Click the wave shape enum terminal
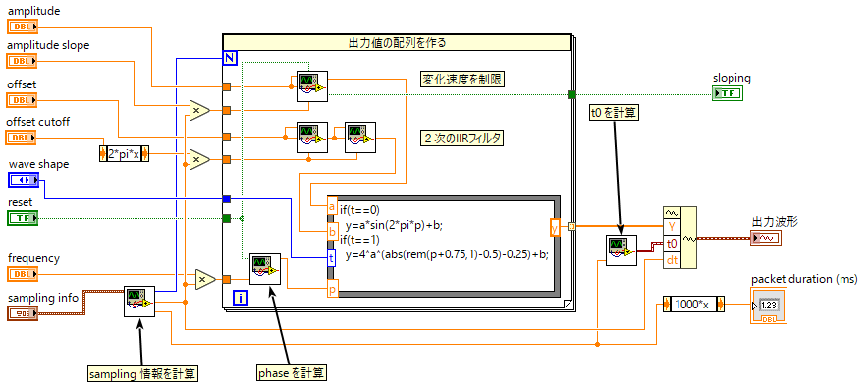 pos(23,180)
